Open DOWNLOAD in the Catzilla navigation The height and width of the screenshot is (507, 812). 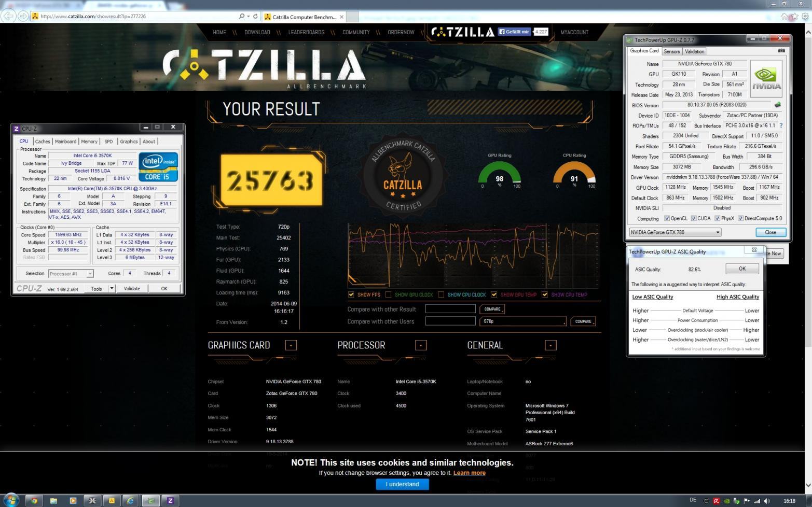tap(257, 32)
